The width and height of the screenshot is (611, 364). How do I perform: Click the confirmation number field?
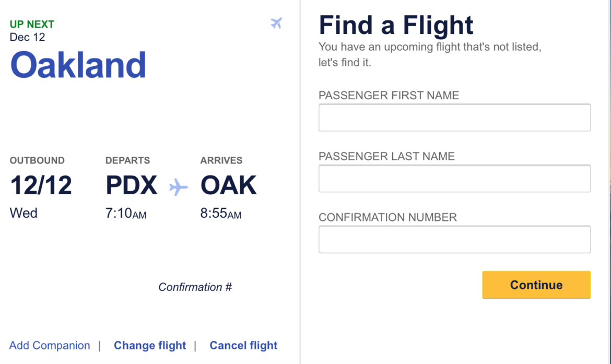coord(454,239)
